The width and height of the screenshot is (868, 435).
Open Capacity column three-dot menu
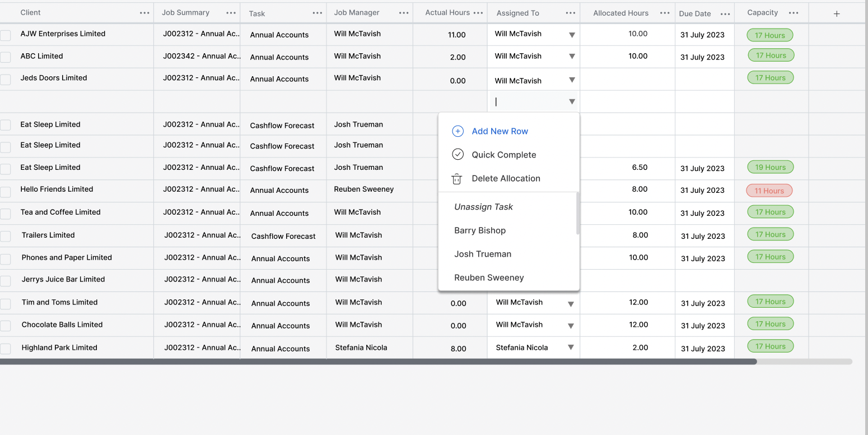click(794, 13)
